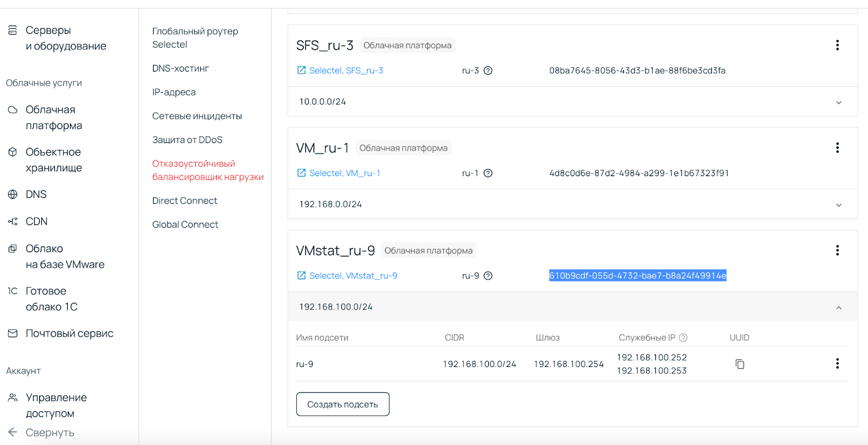The height and width of the screenshot is (445, 868).
Task: Click the external link icon for VMstat_ru-9
Action: coord(302,275)
